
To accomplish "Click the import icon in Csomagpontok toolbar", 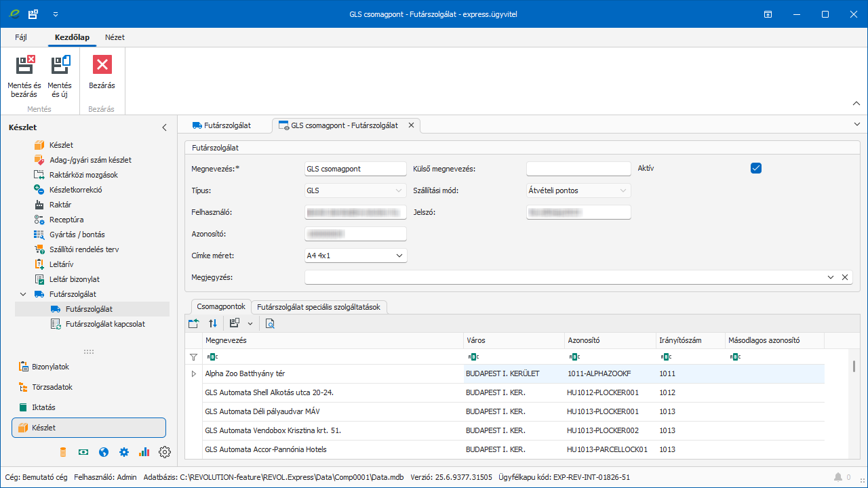I will [x=194, y=323].
